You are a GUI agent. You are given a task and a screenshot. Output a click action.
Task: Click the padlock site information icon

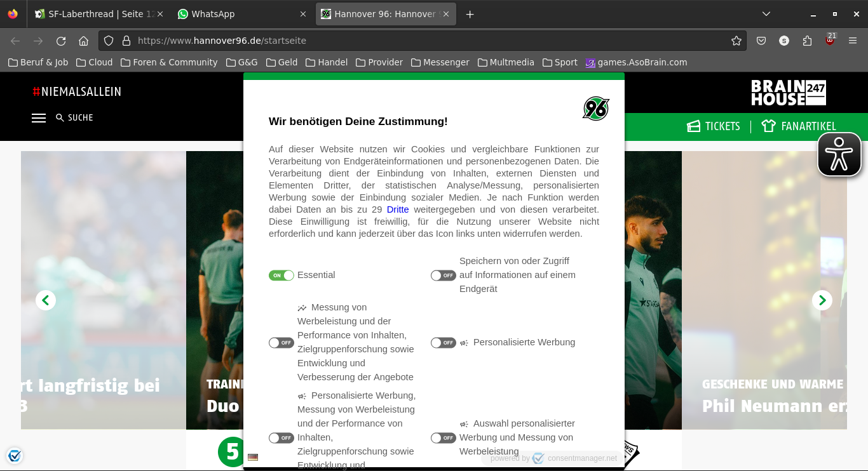pyautogui.click(x=126, y=41)
